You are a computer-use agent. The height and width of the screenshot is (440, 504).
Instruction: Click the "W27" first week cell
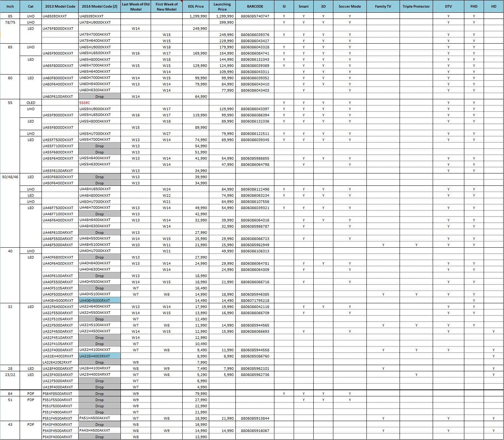coord(167,134)
